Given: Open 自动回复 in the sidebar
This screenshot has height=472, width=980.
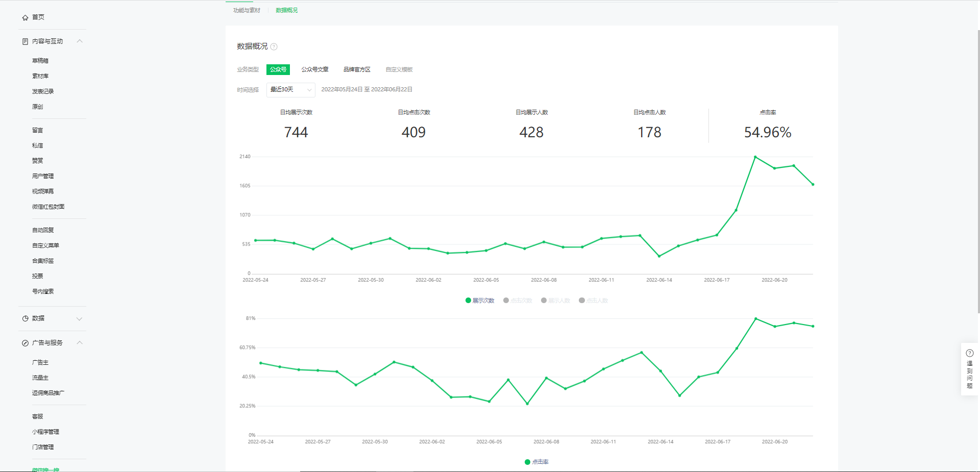Looking at the screenshot, I should click(x=43, y=230).
